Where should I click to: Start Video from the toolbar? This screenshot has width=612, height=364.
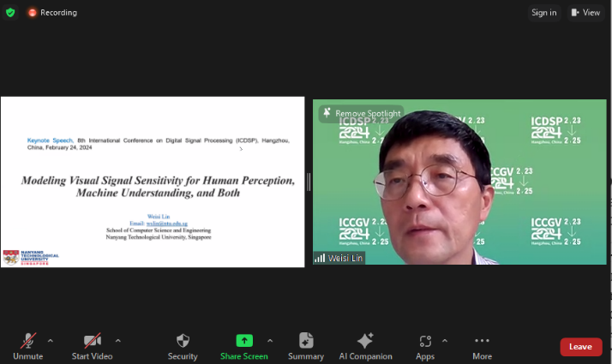92,341
